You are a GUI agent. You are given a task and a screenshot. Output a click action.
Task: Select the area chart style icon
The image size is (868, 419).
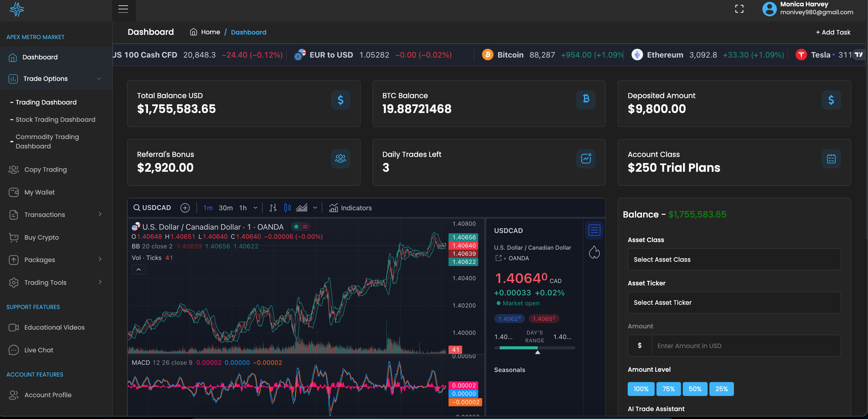301,208
